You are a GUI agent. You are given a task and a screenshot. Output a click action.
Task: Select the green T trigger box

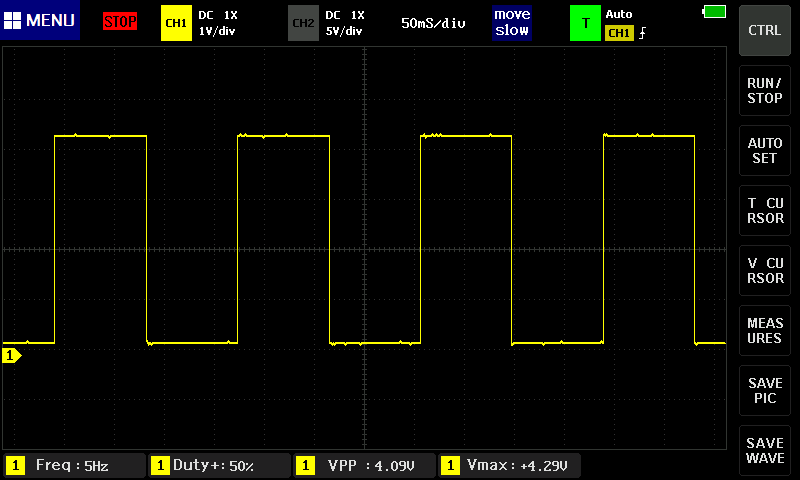pyautogui.click(x=585, y=23)
